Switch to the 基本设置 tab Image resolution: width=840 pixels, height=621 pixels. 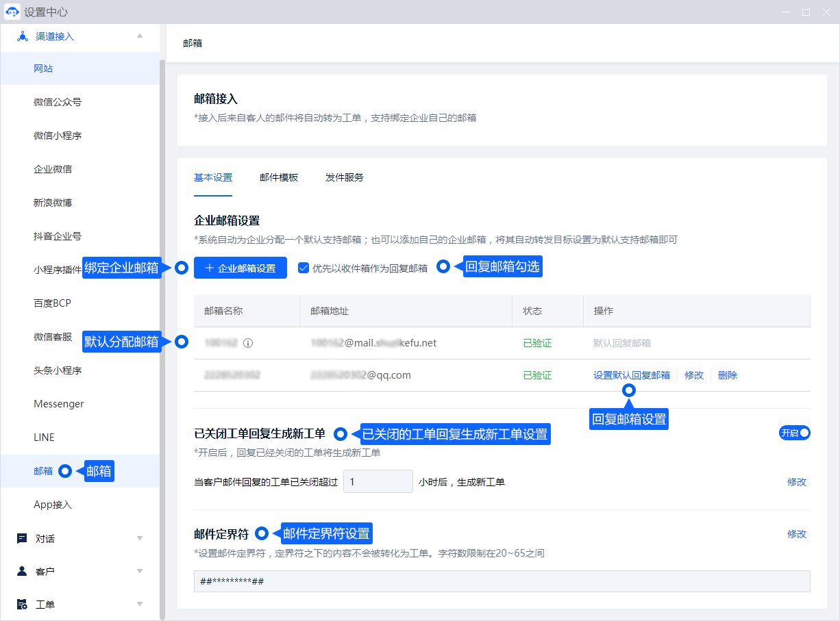[x=213, y=177]
